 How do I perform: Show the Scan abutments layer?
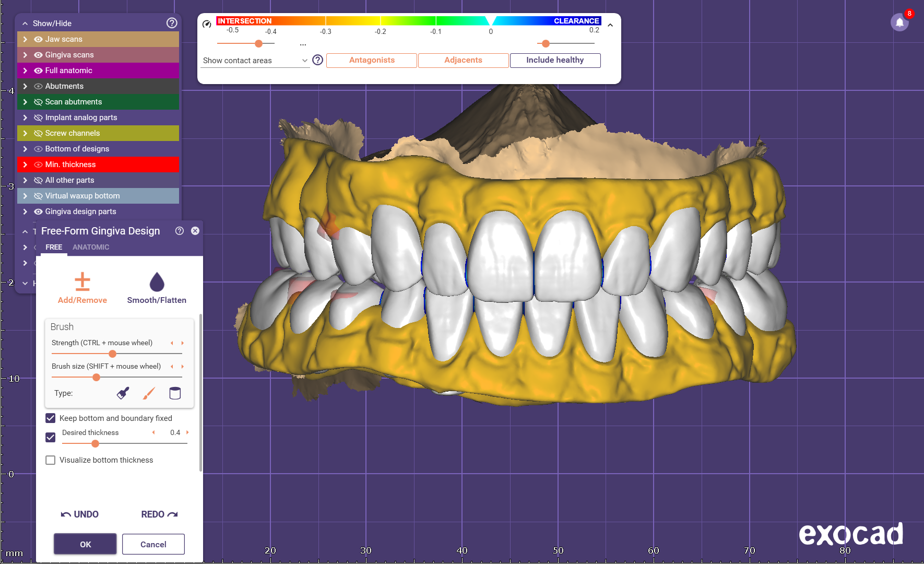38,102
